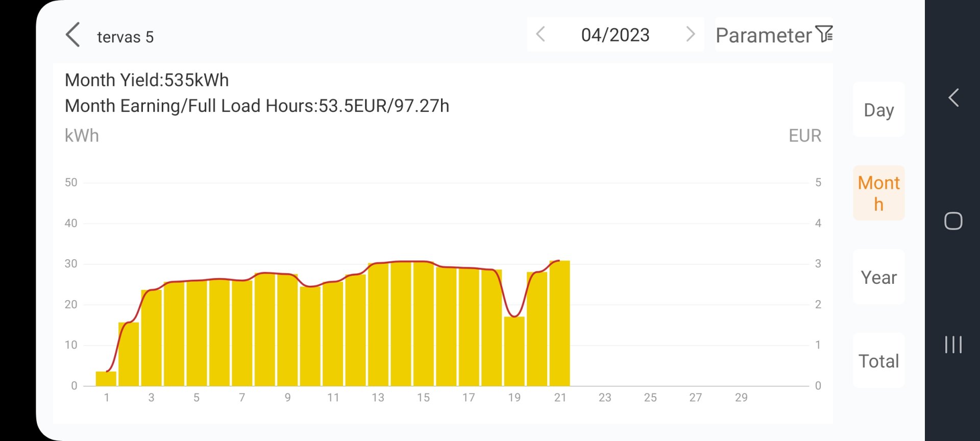Select the Month view tab
Image resolution: width=980 pixels, height=441 pixels.
[x=878, y=193]
